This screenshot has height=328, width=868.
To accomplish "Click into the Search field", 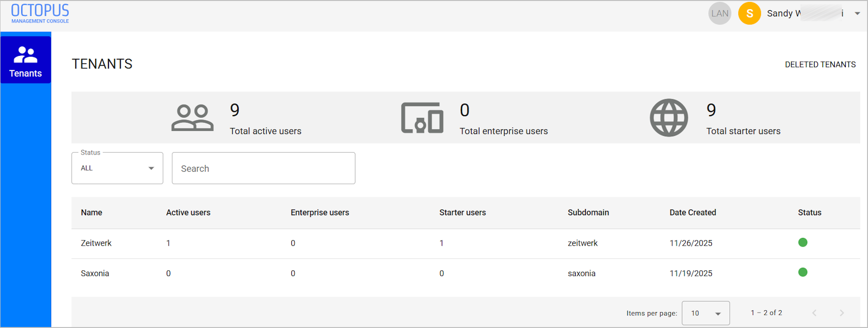I will point(263,168).
